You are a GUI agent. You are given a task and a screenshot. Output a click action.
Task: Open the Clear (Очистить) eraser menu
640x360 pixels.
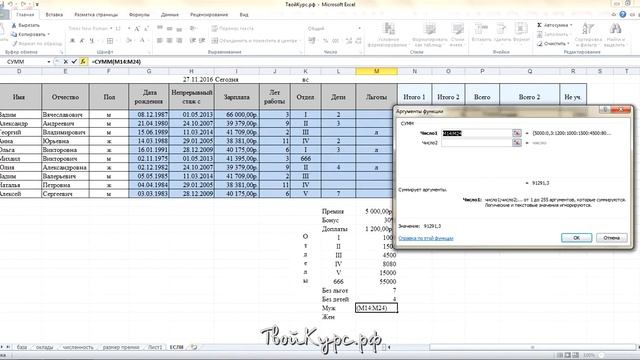pyautogui.click(x=553, y=43)
